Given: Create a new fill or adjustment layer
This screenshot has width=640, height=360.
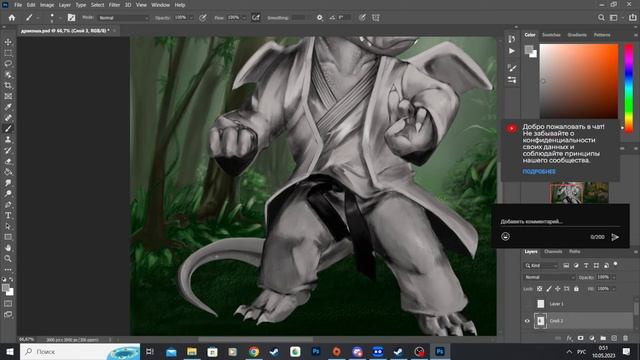Looking at the screenshot, I should click(x=592, y=338).
